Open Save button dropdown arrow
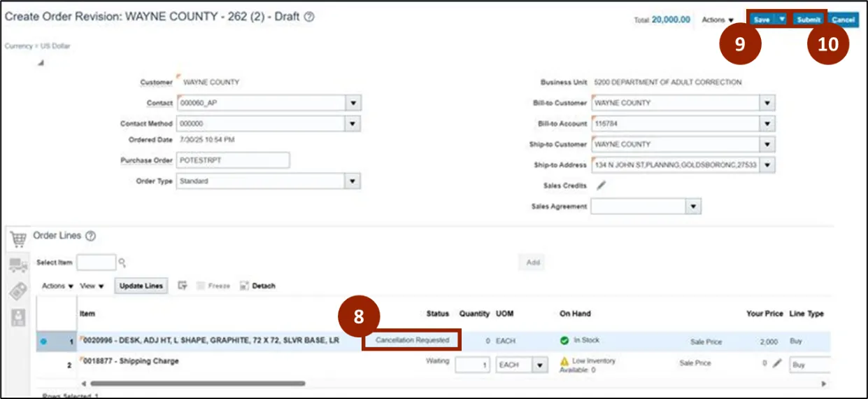868x399 pixels. point(783,20)
